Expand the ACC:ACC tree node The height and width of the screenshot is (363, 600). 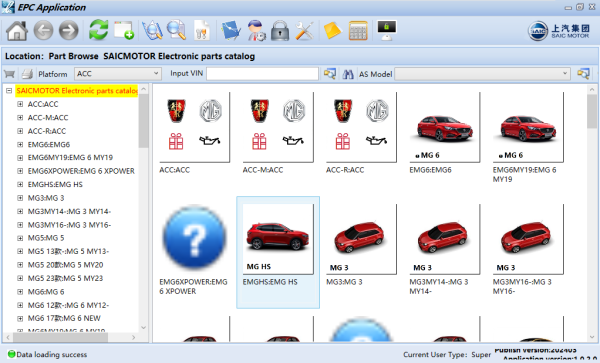(x=20, y=104)
